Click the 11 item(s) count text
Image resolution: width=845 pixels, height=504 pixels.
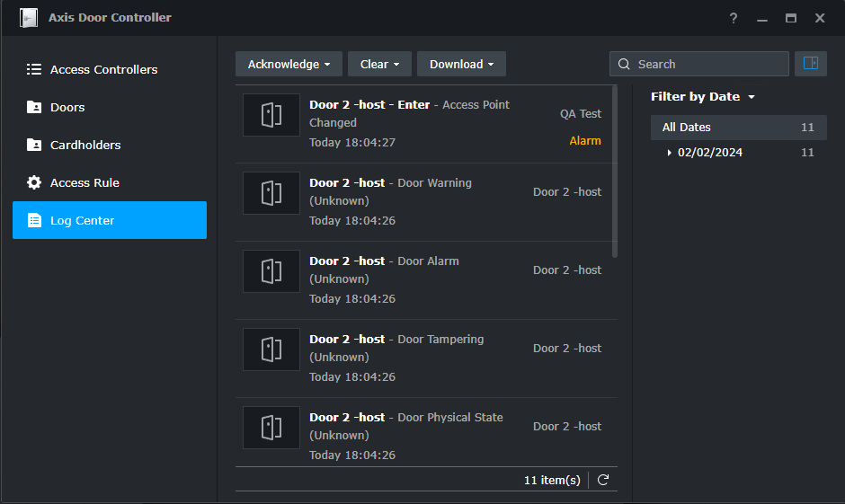(552, 480)
